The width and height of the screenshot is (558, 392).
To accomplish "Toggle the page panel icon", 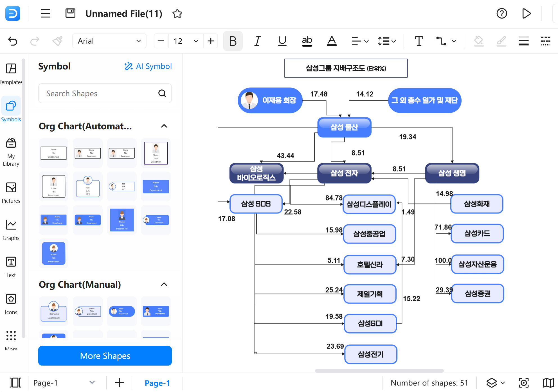I will coord(15,383).
